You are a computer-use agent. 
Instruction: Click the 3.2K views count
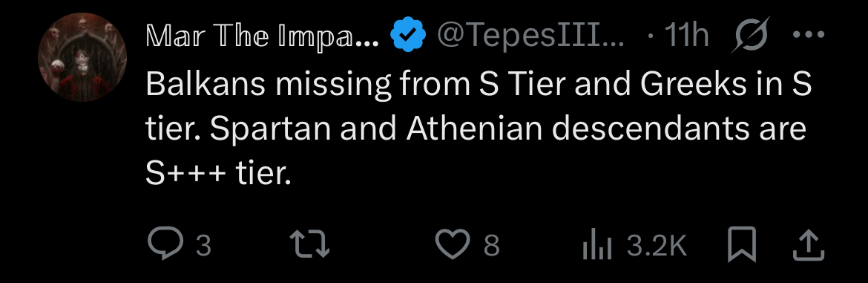click(x=657, y=245)
